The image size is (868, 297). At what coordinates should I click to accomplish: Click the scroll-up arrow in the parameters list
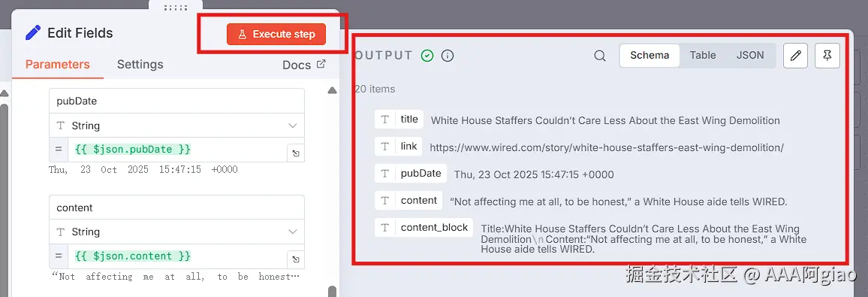[332, 90]
